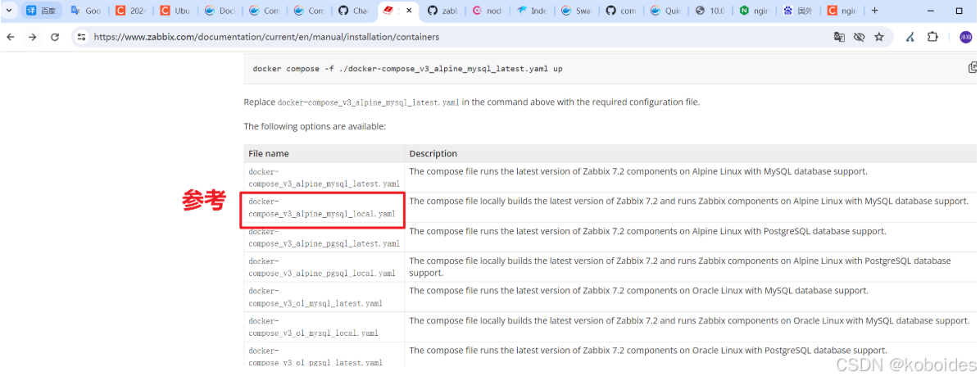The width and height of the screenshot is (980, 381).
Task: Select docker-compose_v3_alpine_mysql_local.yaml table cell
Action: tap(324, 207)
